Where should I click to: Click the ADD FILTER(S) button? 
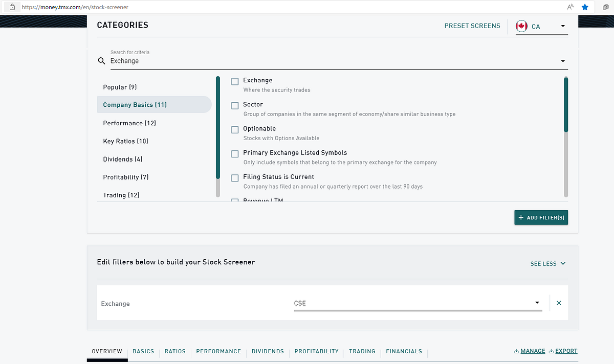tap(541, 217)
